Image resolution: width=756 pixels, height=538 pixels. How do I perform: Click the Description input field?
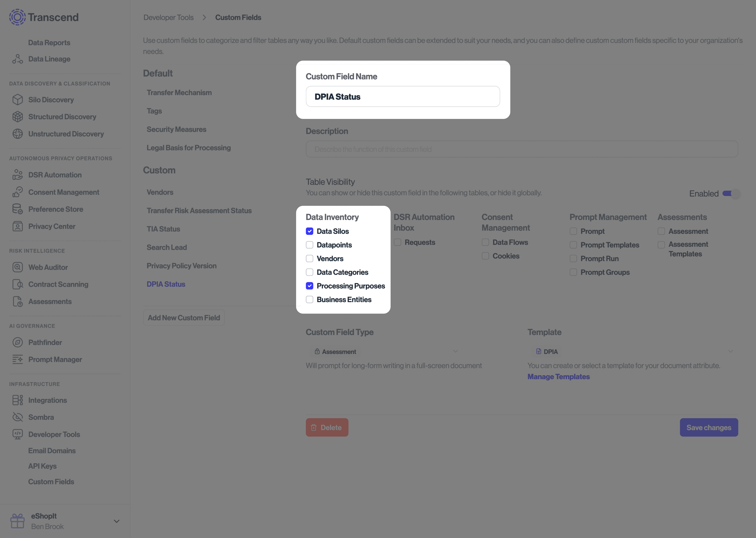(x=522, y=149)
